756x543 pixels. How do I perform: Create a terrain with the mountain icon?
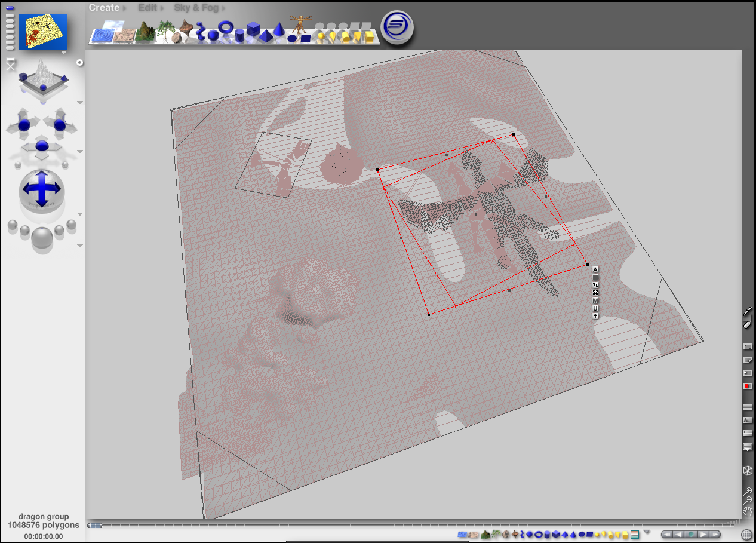click(x=145, y=33)
